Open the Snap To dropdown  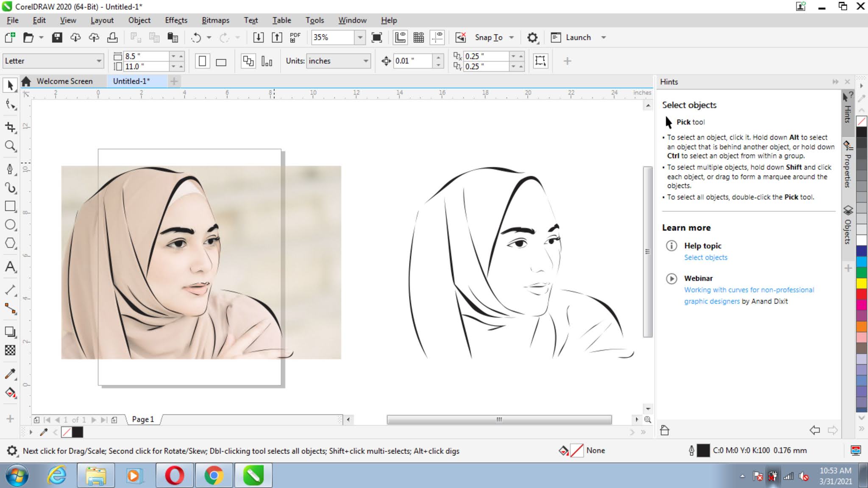point(512,37)
